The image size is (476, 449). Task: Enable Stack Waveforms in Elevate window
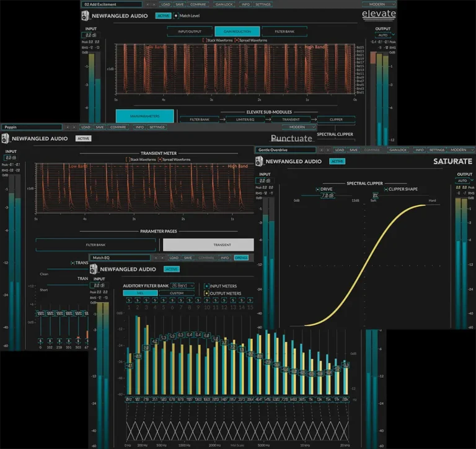pos(205,40)
